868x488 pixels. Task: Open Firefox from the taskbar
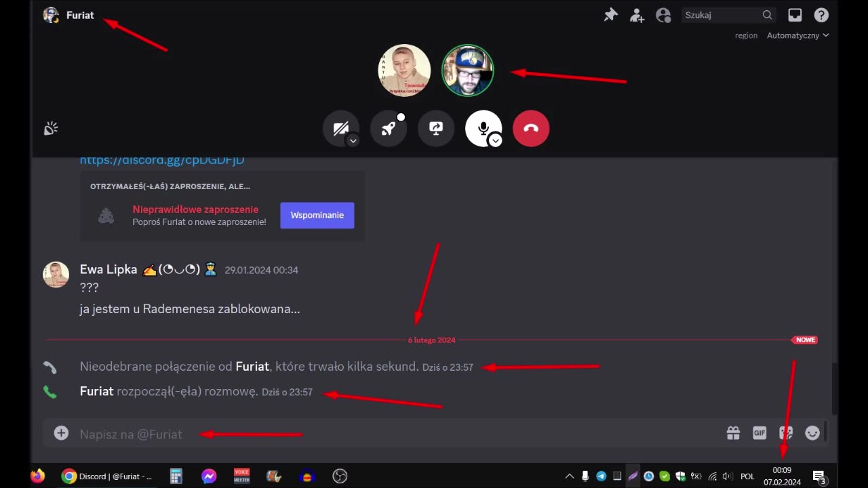[x=37, y=476]
